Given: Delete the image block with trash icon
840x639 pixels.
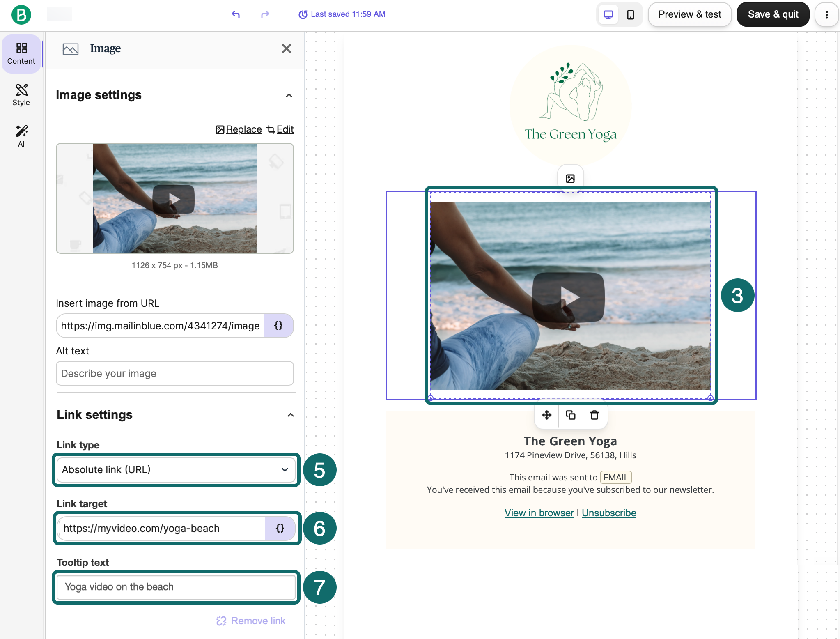Looking at the screenshot, I should 594,415.
